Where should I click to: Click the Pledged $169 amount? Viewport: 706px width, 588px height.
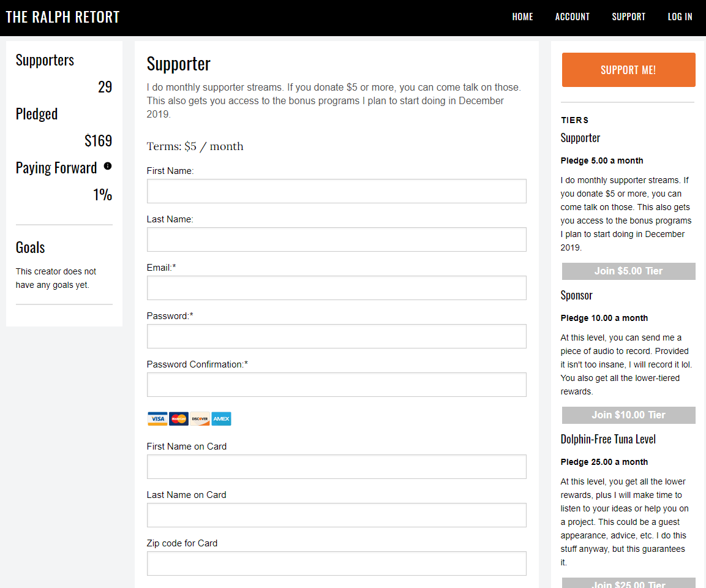pos(98,140)
